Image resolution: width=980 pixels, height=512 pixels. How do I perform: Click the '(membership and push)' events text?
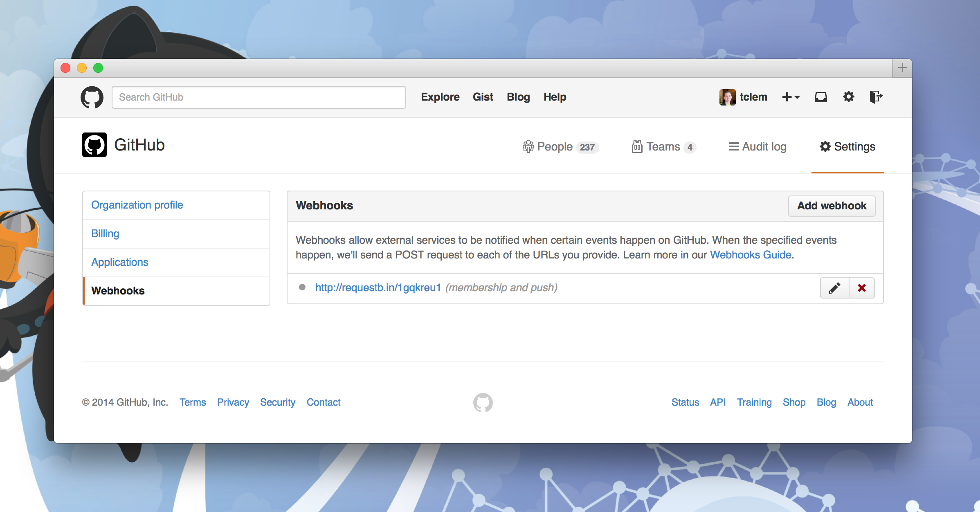pyautogui.click(x=501, y=288)
